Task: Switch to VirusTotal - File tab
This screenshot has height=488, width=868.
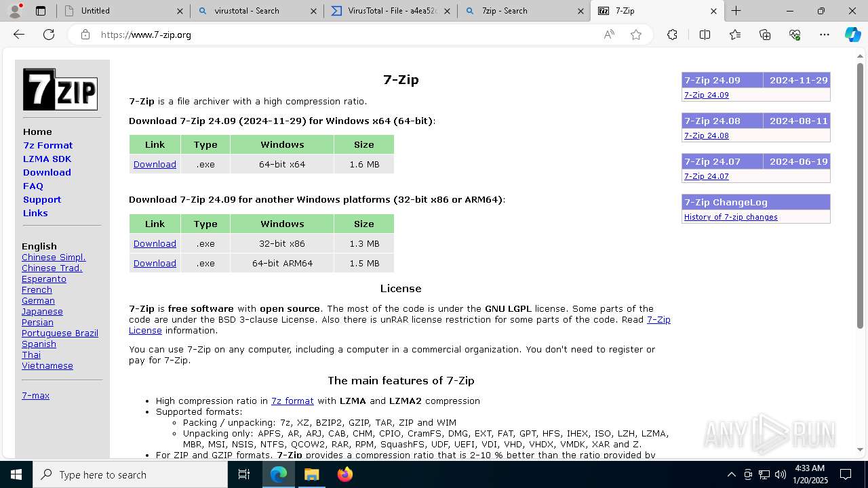Action: coord(391,11)
